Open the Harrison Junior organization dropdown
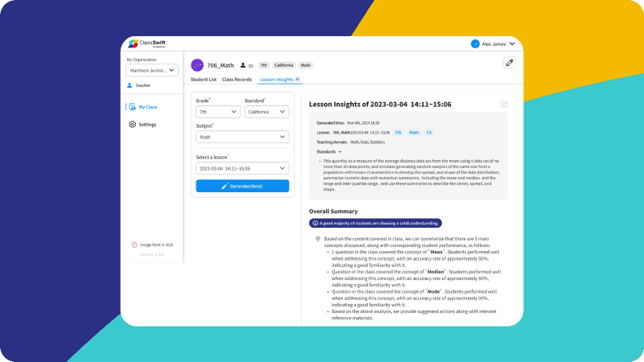Screen dimensions: 644x362 pos(152,70)
